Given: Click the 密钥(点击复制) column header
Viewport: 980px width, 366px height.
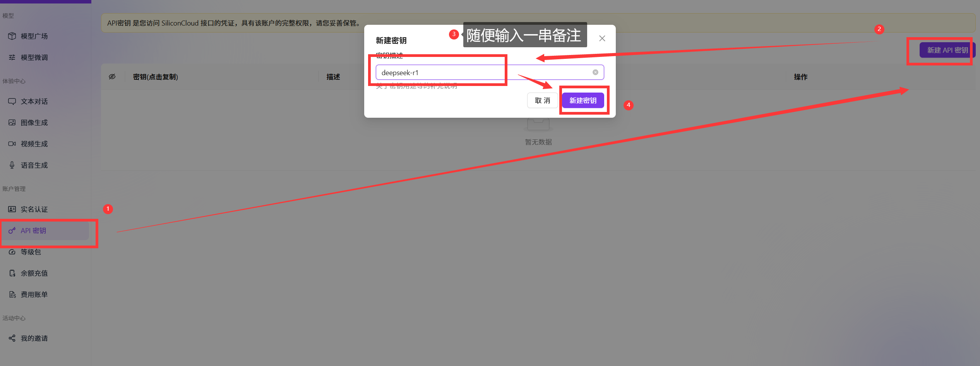Looking at the screenshot, I should (x=156, y=77).
